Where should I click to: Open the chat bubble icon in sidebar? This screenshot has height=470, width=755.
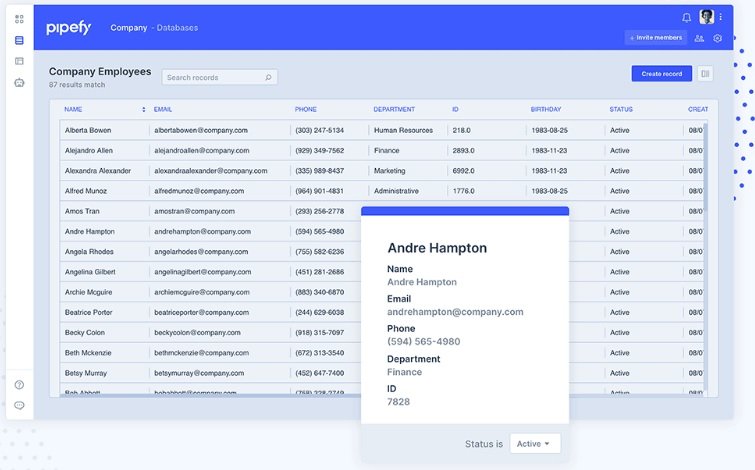[x=19, y=405]
